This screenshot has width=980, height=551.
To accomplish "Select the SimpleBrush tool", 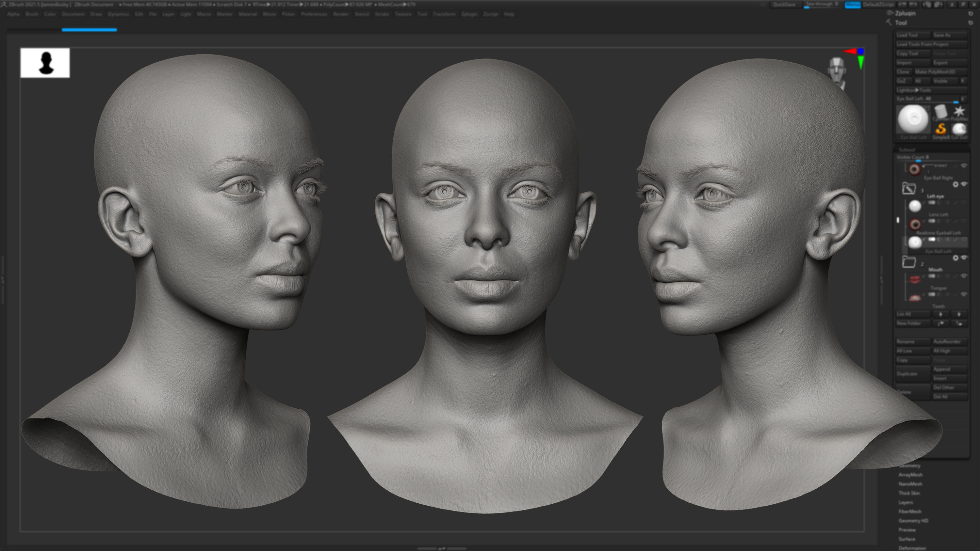I will [941, 129].
